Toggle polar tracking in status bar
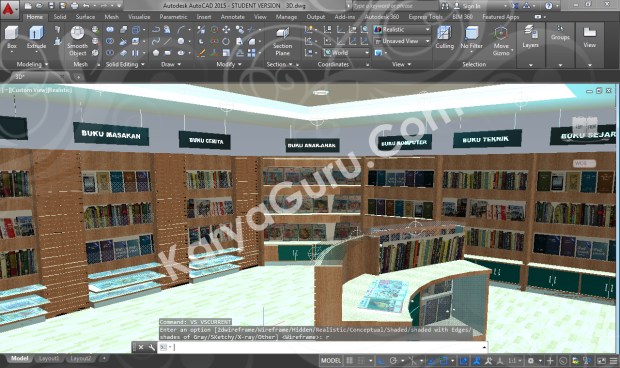Viewport: 620px width, 368px height. 393,360
